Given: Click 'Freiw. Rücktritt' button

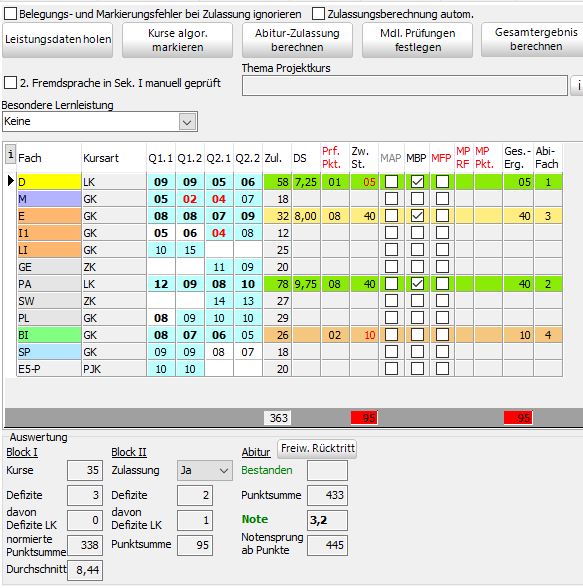Looking at the screenshot, I should click(x=317, y=448).
